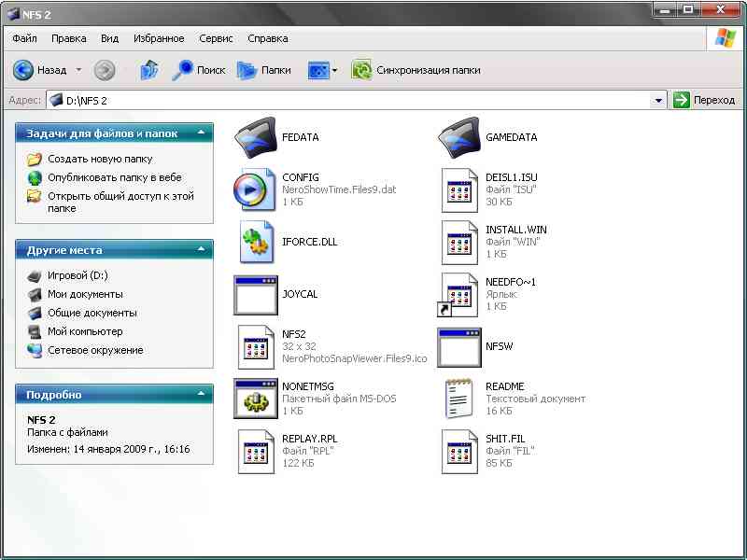Select the JOYCAL application icon
Image resolution: width=747 pixels, height=560 pixels.
click(x=255, y=294)
